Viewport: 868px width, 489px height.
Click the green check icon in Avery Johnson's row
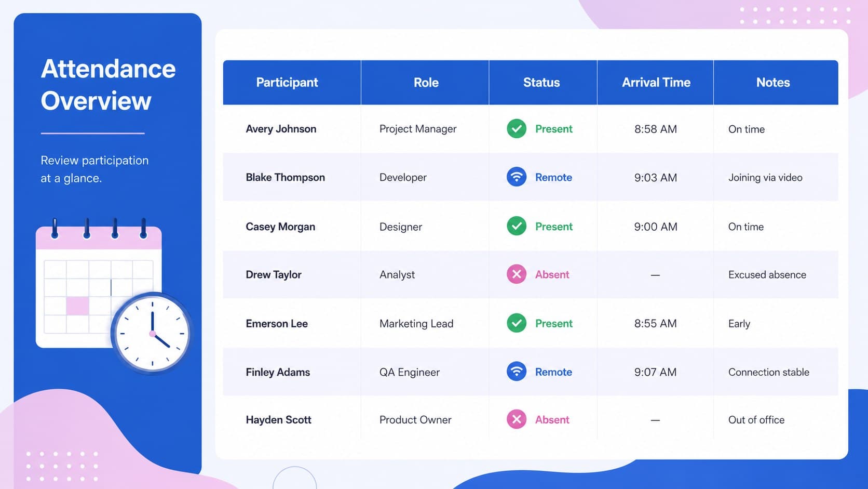coord(517,128)
